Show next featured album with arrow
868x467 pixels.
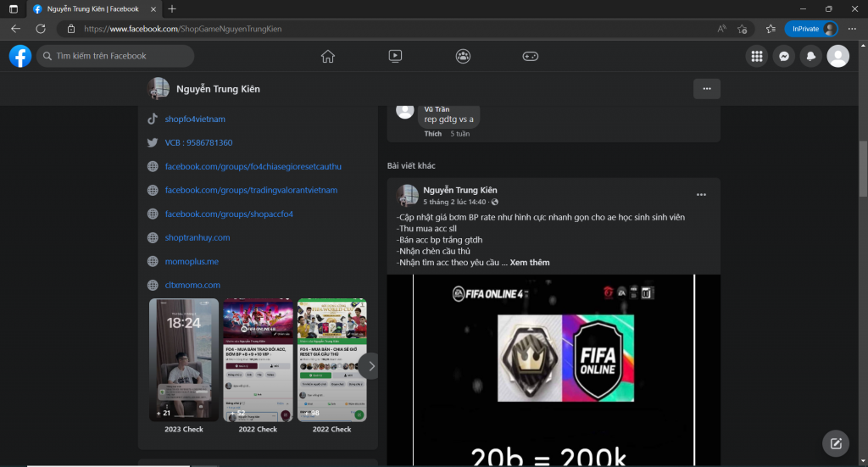click(370, 366)
